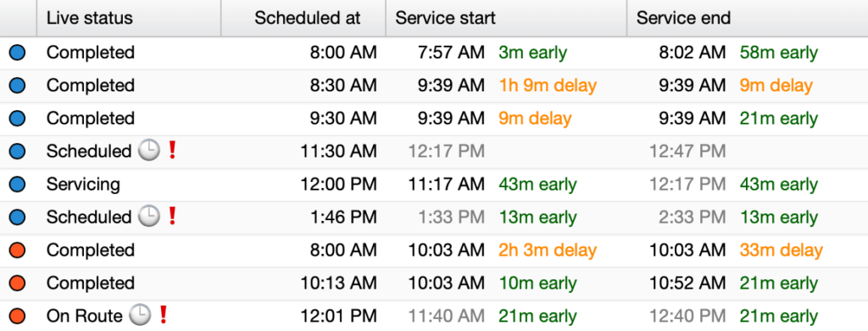The height and width of the screenshot is (331, 868).
Task: Click the orange dot on the On Route row
Action: click(x=17, y=316)
